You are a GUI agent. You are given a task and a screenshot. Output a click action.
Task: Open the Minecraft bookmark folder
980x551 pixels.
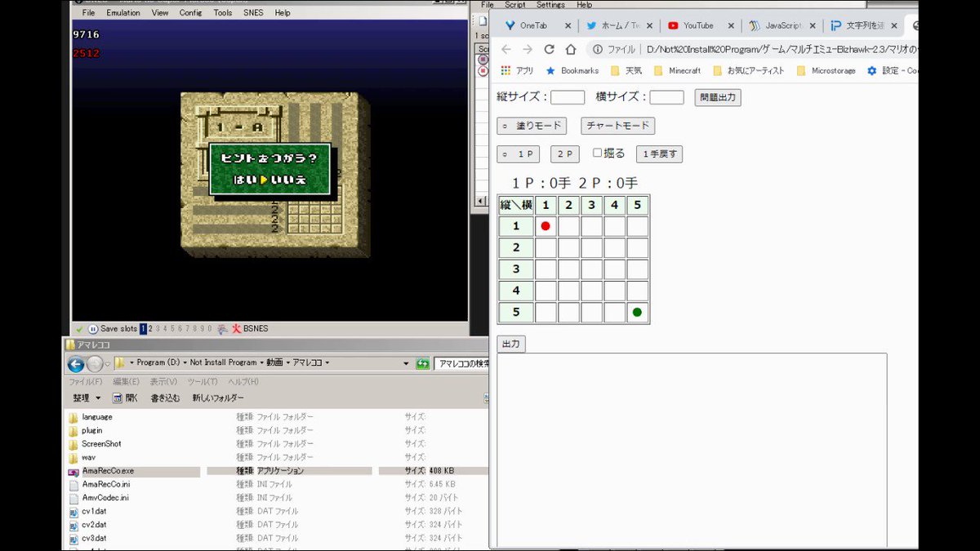point(677,71)
